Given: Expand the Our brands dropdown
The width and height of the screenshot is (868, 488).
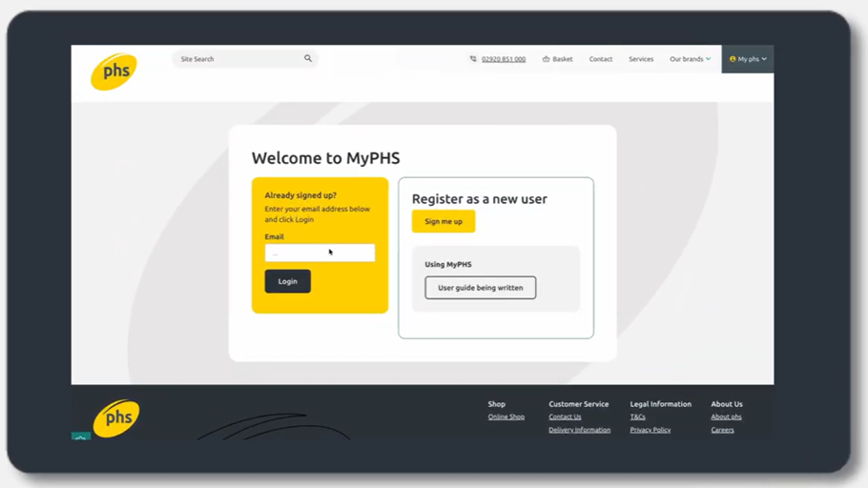Looking at the screenshot, I should tap(690, 59).
